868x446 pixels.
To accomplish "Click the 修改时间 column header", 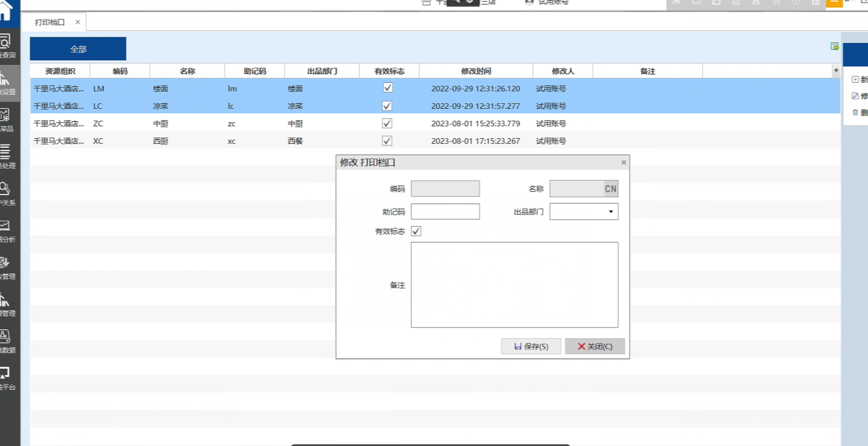I will pyautogui.click(x=476, y=71).
